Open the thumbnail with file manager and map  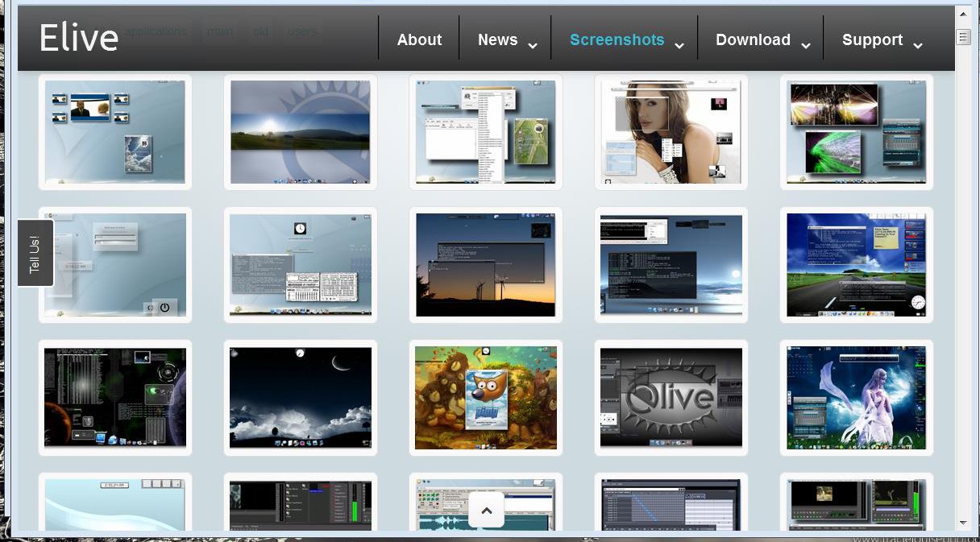click(x=486, y=132)
